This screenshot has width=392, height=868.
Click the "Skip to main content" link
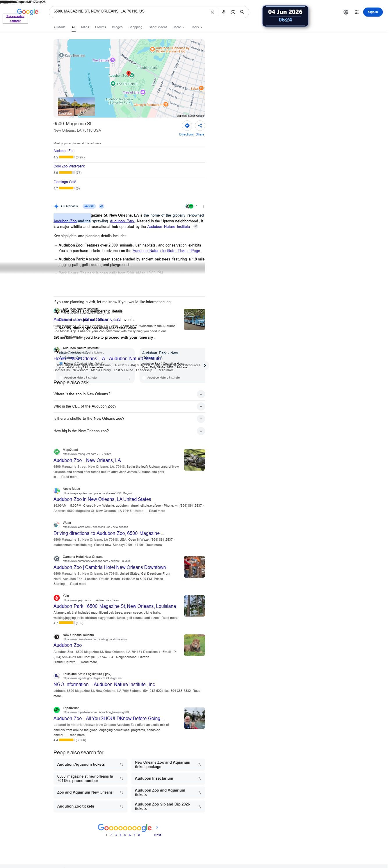coord(15,17)
